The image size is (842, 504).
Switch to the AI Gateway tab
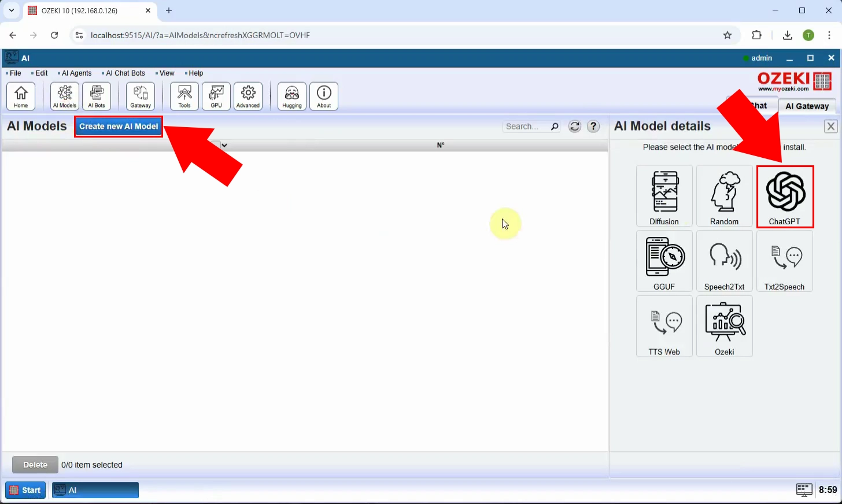point(807,106)
